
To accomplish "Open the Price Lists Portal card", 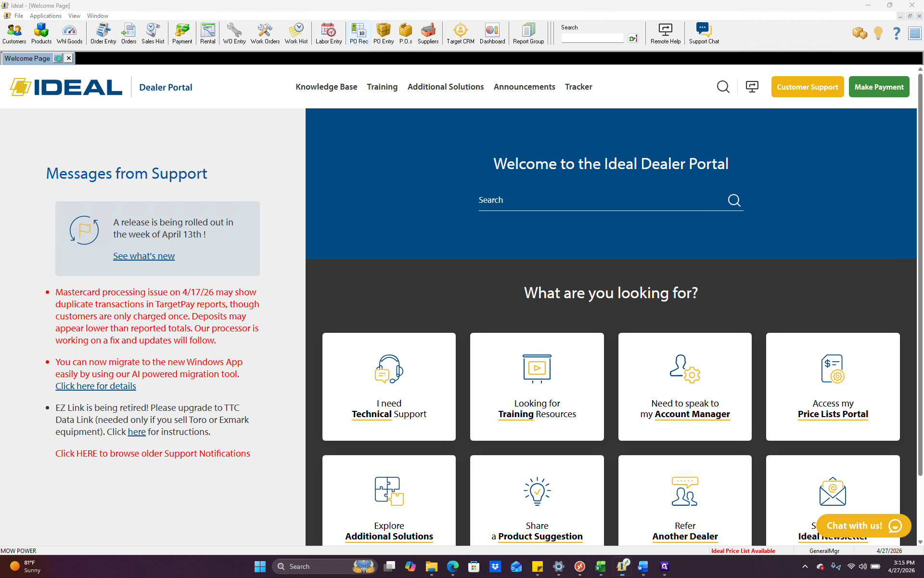I will click(x=833, y=386).
